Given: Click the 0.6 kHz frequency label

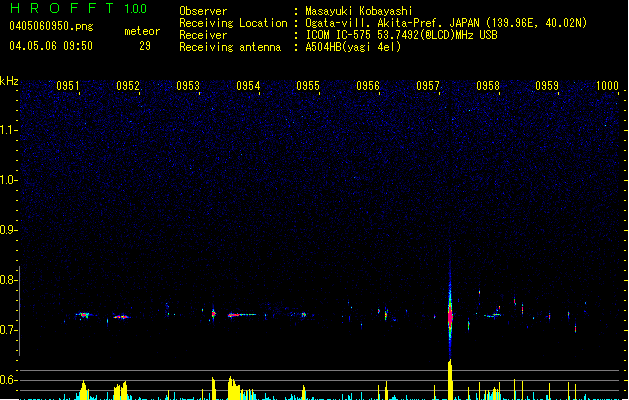Looking at the screenshot, I should click(8, 380).
